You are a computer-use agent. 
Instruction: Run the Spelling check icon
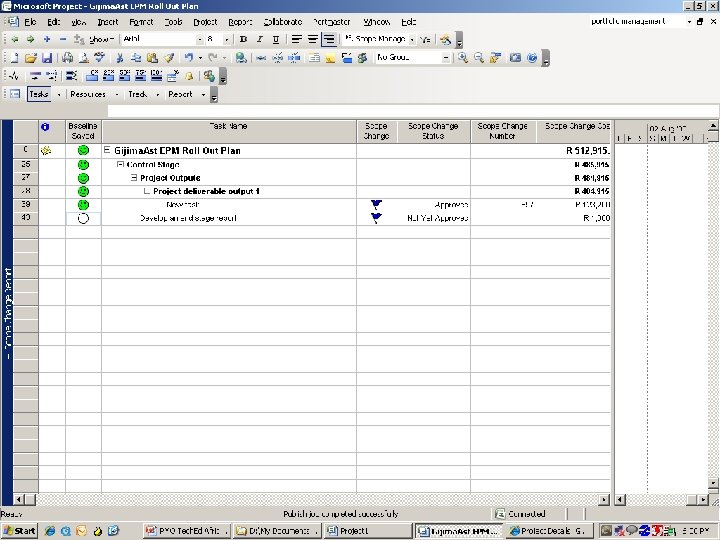[x=100, y=58]
